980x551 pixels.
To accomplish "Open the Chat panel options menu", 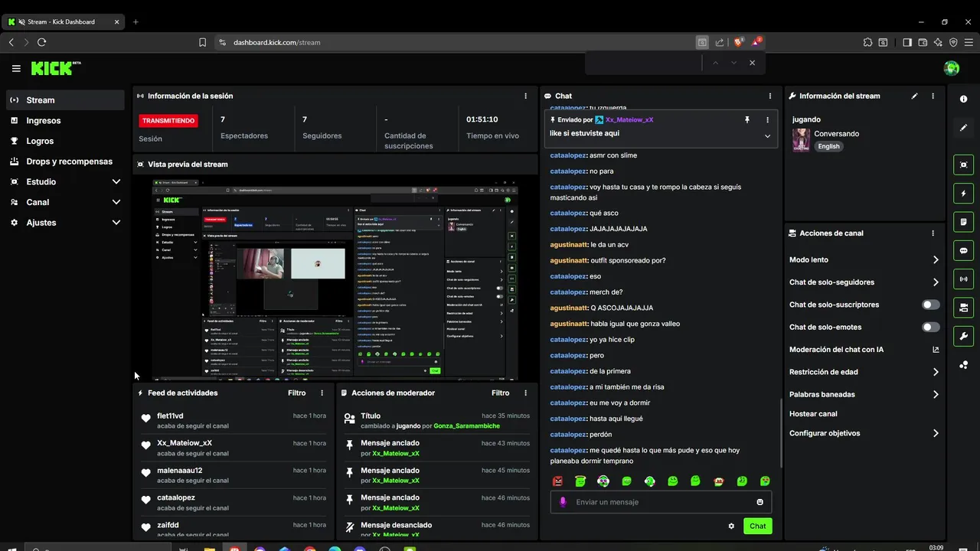I will pyautogui.click(x=770, y=96).
